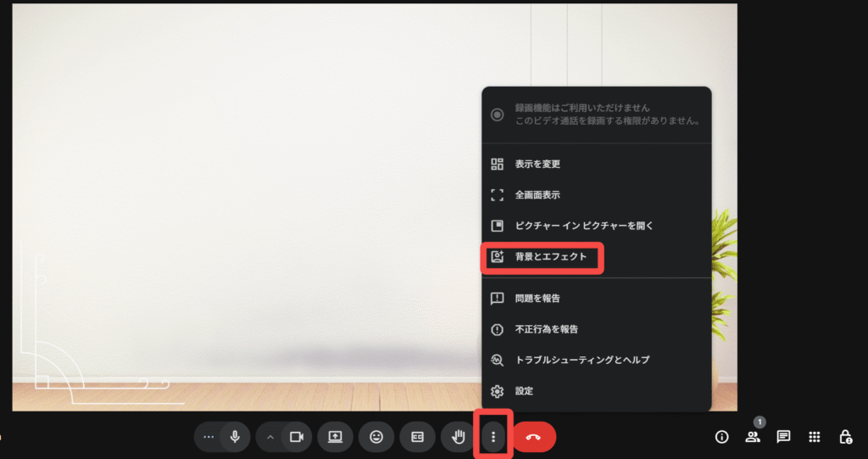Click the background effects portrait icon

(x=497, y=257)
